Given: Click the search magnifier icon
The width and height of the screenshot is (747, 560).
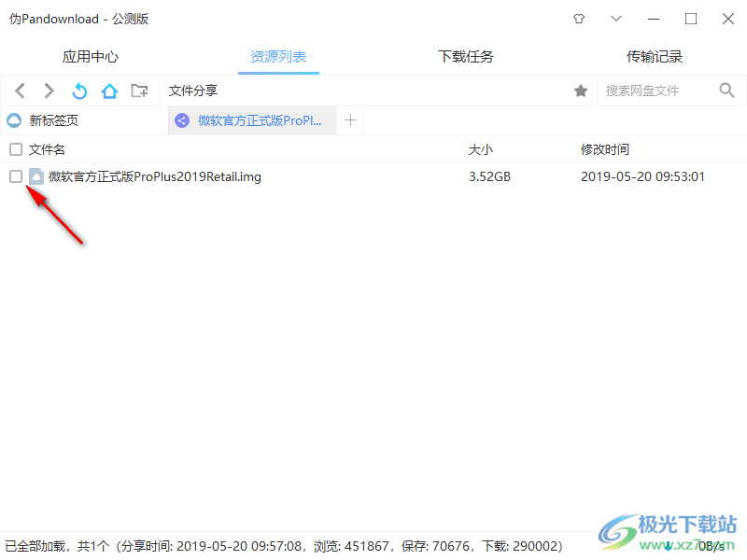Looking at the screenshot, I should click(726, 90).
